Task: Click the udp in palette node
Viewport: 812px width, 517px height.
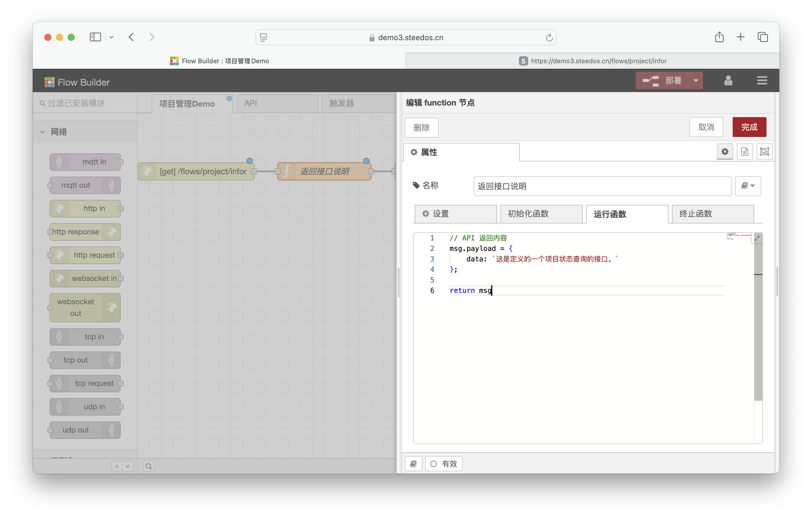Action: click(85, 406)
